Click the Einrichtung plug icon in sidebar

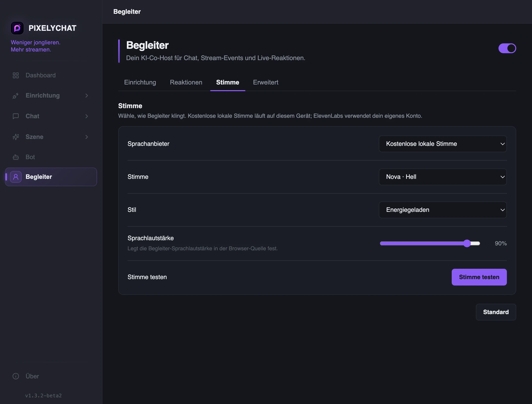coord(16,96)
